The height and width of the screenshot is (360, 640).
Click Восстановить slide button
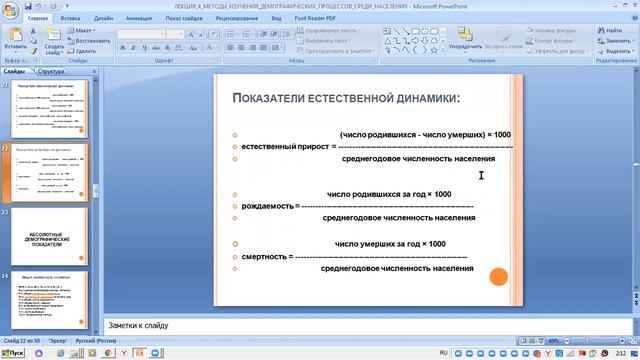pyautogui.click(x=89, y=41)
